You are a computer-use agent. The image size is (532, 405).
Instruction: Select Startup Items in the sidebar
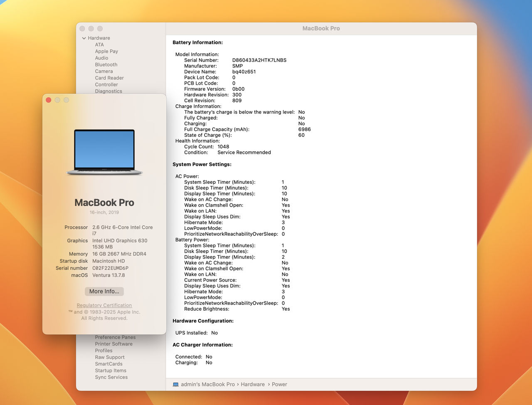pyautogui.click(x=111, y=371)
